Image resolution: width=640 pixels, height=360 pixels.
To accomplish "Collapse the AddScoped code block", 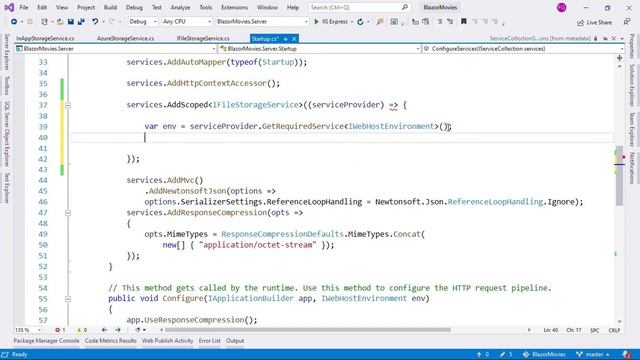I will (68, 105).
